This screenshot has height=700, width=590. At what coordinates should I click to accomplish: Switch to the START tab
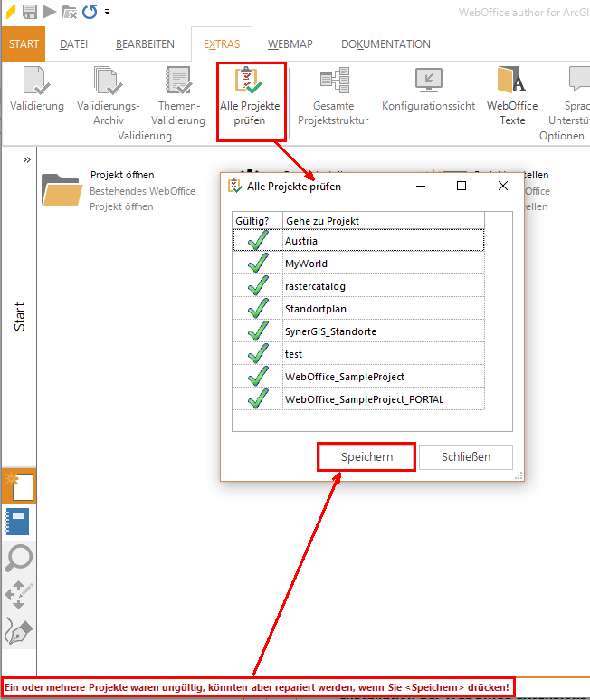click(24, 43)
